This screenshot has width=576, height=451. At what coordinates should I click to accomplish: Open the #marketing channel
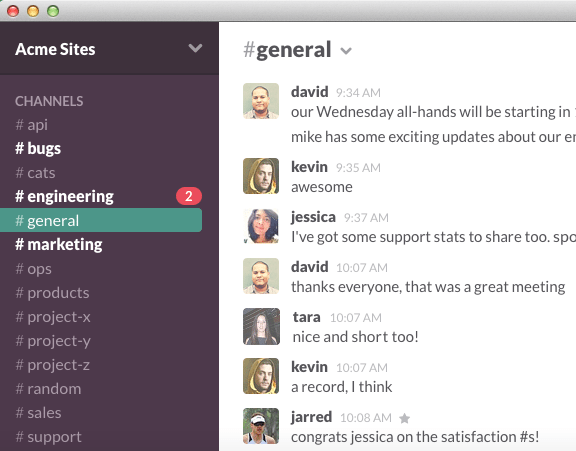(x=59, y=244)
